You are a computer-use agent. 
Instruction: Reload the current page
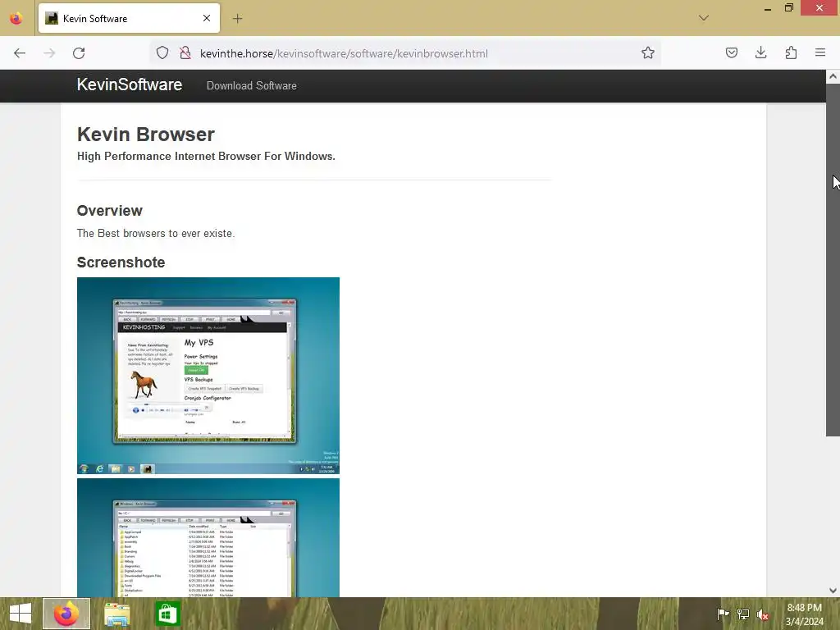[79, 53]
